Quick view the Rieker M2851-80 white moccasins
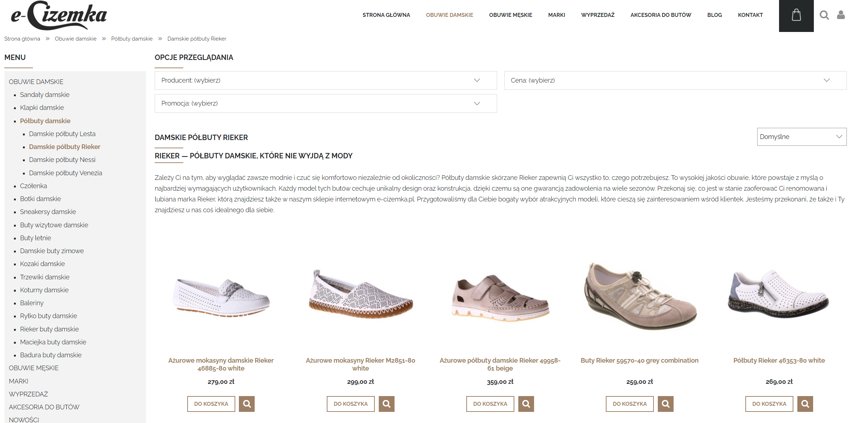 point(386,404)
